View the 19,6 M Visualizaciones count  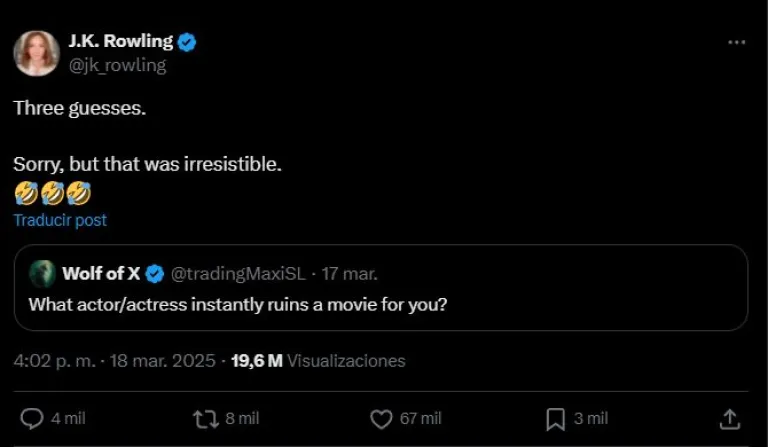pyautogui.click(x=318, y=360)
